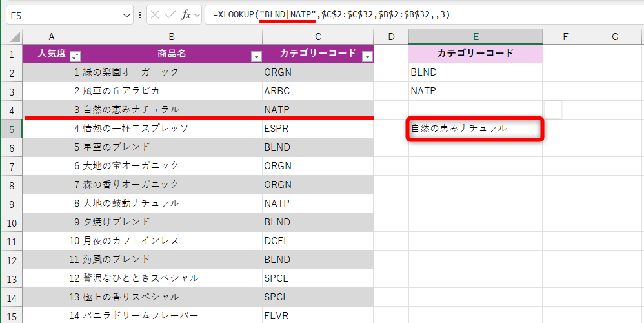The height and width of the screenshot is (323, 644).
Task: Select column B header
Action: coord(172,37)
